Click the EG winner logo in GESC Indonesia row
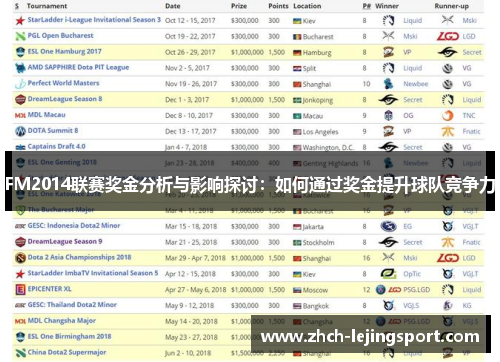500x362 pixels. [x=388, y=226]
